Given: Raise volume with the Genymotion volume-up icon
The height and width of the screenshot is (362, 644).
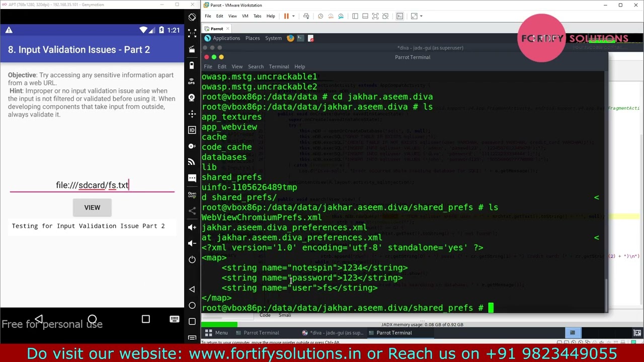Looking at the screenshot, I should point(192,227).
